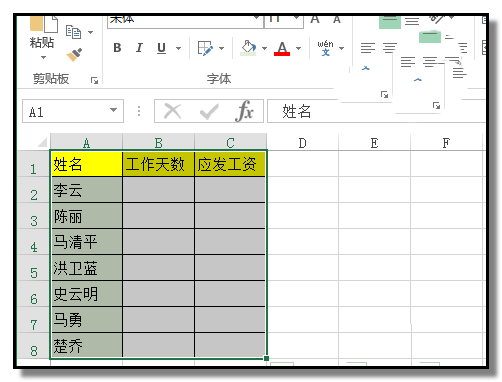Viewport: 502px width, 382px height.
Task: Select row 4 header
Action: click(x=33, y=242)
